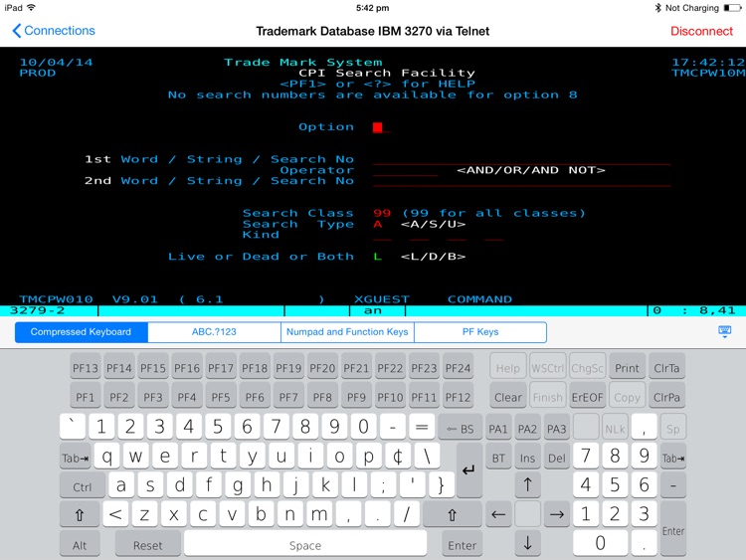Tap the Print key
Viewport: 746px width, 560px height.
tap(627, 368)
